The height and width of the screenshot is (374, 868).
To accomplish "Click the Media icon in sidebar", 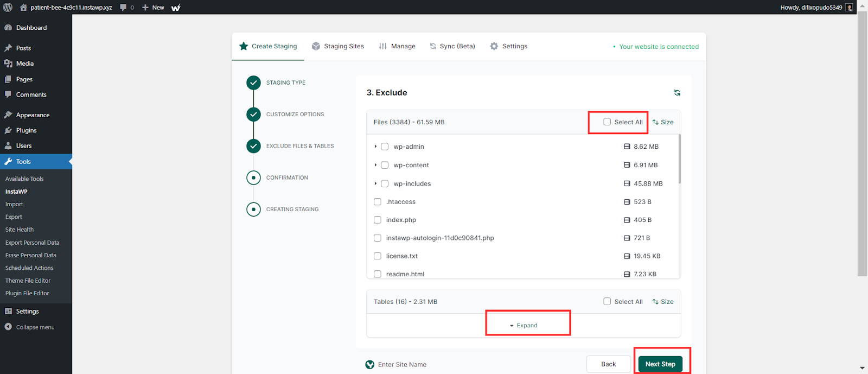I will click(x=8, y=64).
